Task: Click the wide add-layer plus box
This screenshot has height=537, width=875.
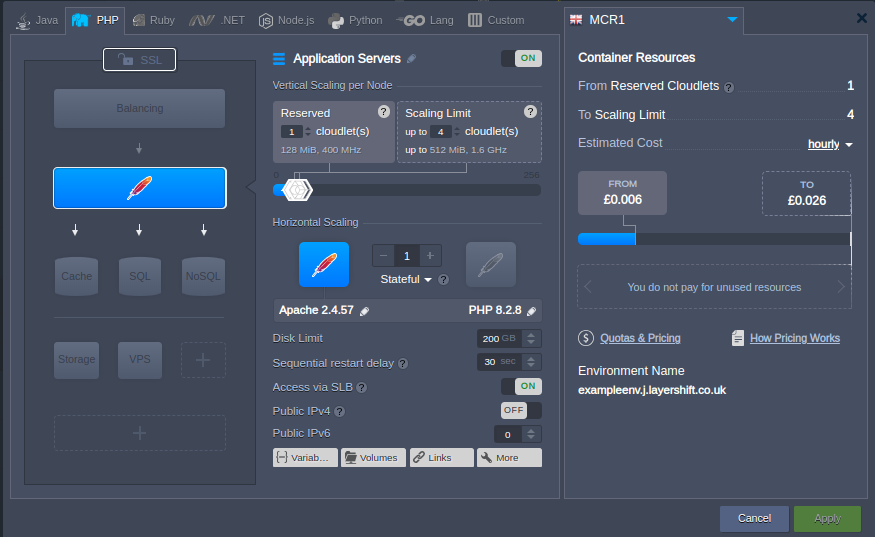Action: (x=140, y=433)
